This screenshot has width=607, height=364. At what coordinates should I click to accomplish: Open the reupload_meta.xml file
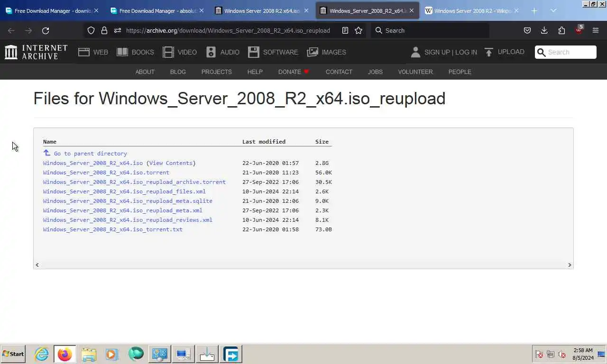(x=123, y=210)
